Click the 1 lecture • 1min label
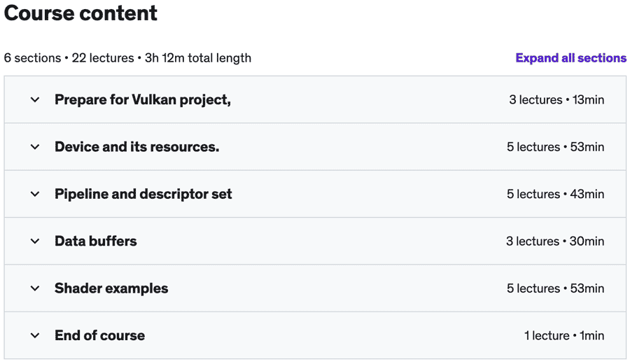 (x=564, y=335)
